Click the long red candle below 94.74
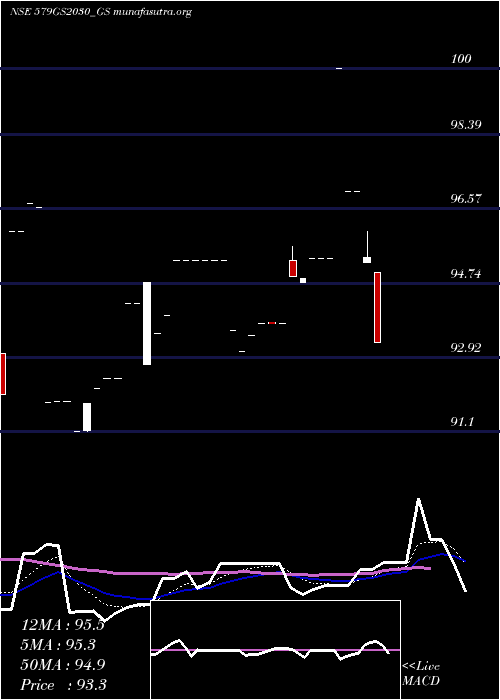 377,307
